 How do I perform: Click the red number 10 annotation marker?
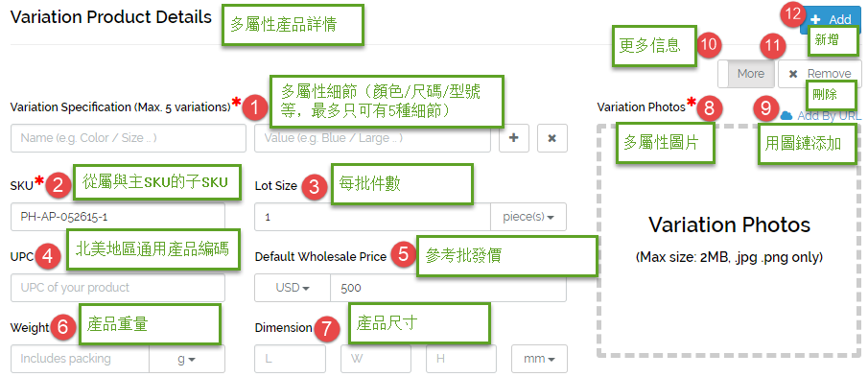coord(708,45)
